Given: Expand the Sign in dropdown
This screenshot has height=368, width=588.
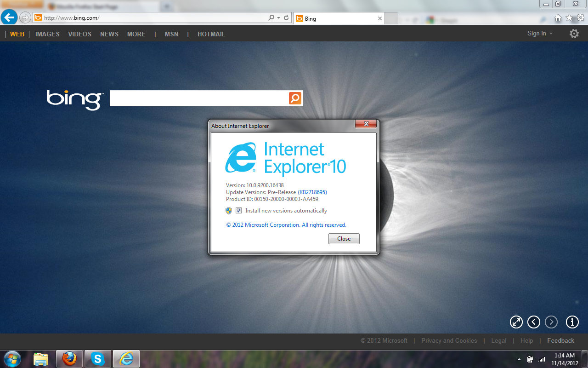Looking at the screenshot, I should (x=540, y=34).
